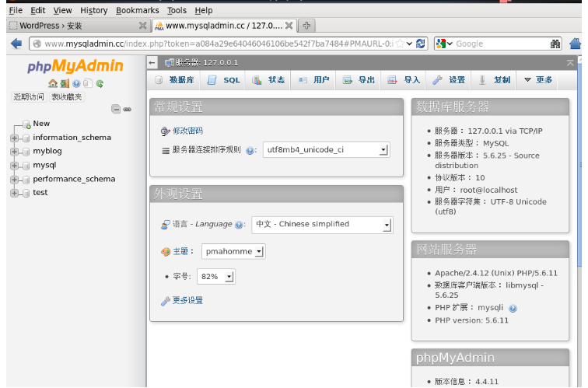Open the Help menu
This screenshot has width=588, height=388.
click(x=204, y=10)
